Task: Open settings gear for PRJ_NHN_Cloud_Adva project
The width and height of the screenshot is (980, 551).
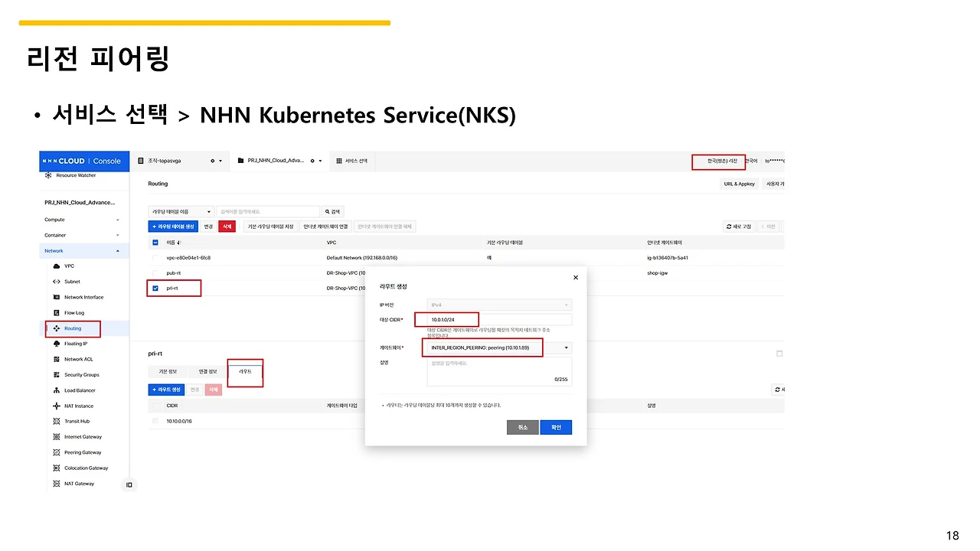Action: [312, 161]
